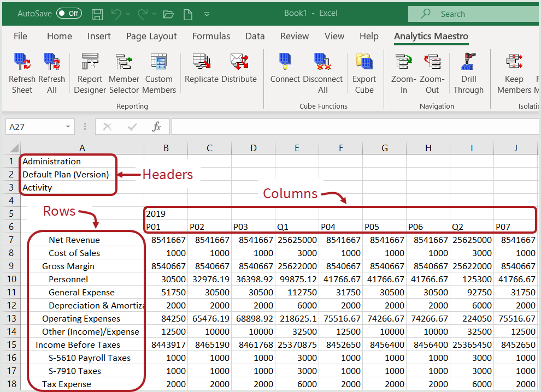
Task: Click the Distribute icon
Action: pyautogui.click(x=239, y=62)
